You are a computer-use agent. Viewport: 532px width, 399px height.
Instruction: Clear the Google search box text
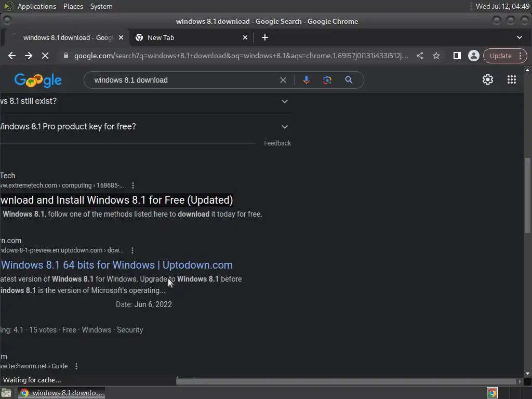pos(283,80)
